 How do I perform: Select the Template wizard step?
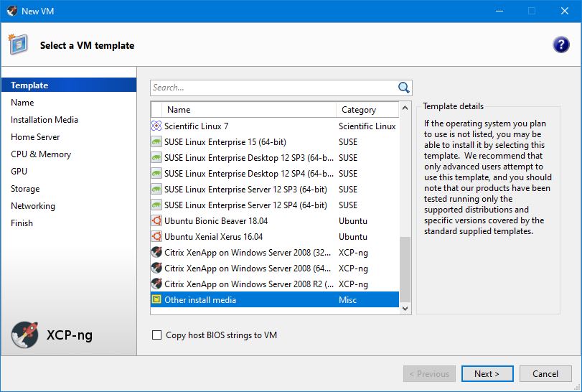(69, 85)
